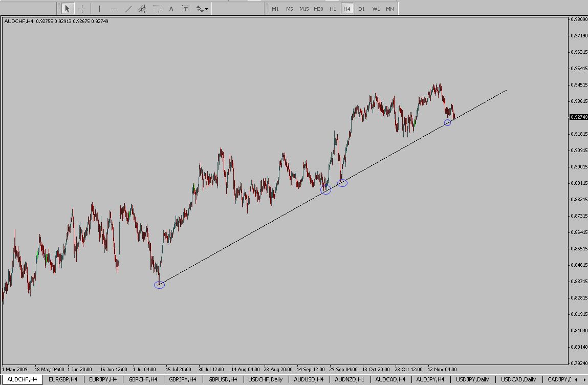Select the Fibonacci retracement tool
588x385 pixels.
click(x=157, y=9)
